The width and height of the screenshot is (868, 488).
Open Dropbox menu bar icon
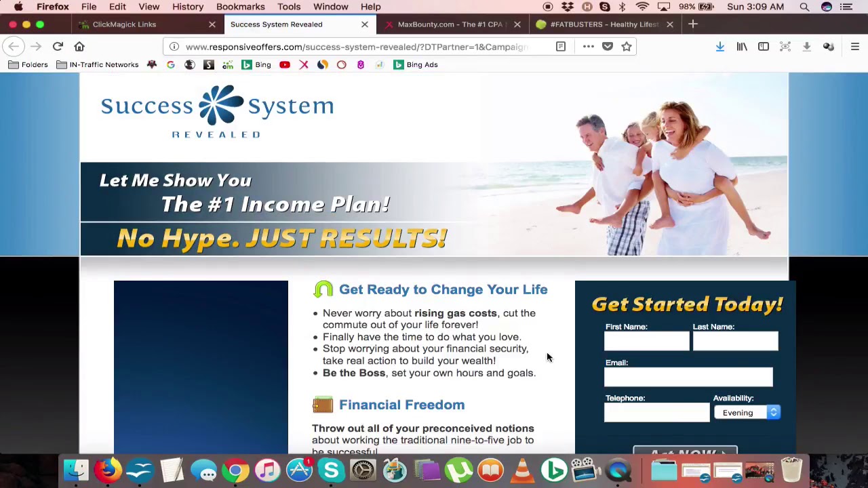(568, 7)
